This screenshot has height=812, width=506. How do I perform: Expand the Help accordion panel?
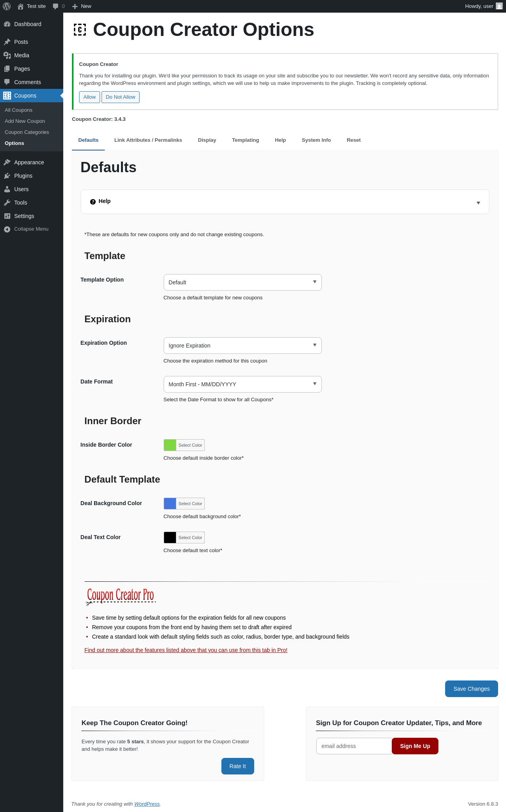coord(285,202)
